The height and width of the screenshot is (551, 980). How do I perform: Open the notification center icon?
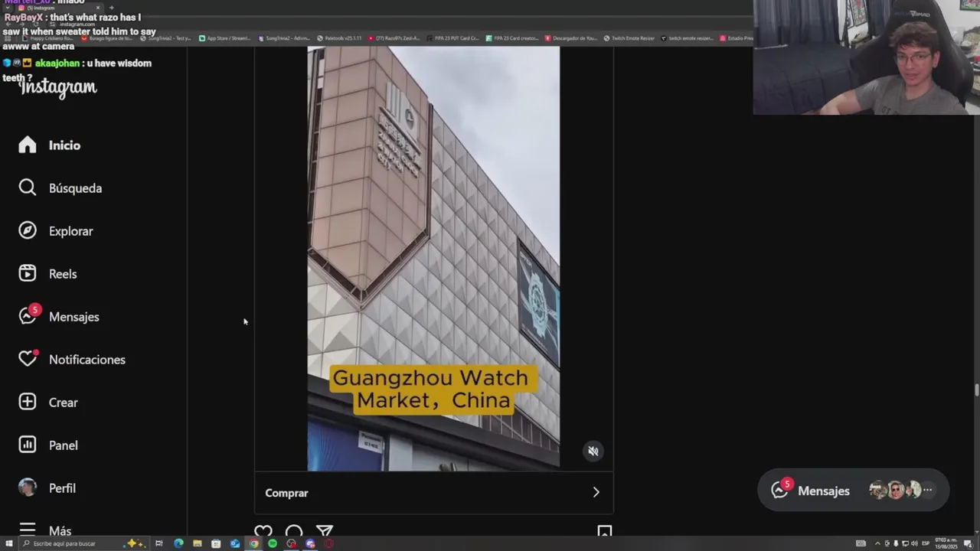[x=968, y=543]
